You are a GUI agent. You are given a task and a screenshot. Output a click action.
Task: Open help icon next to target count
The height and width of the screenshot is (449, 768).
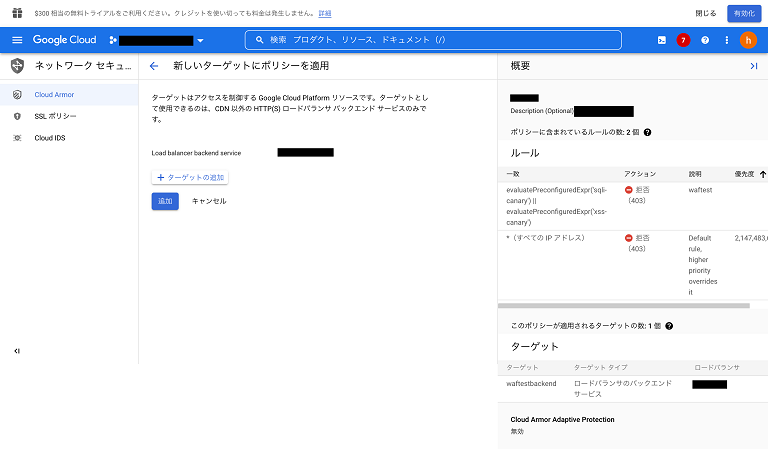pos(669,326)
